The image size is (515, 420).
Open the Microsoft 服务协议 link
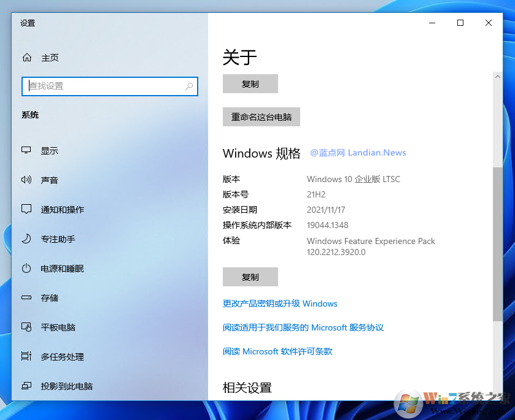(x=303, y=327)
